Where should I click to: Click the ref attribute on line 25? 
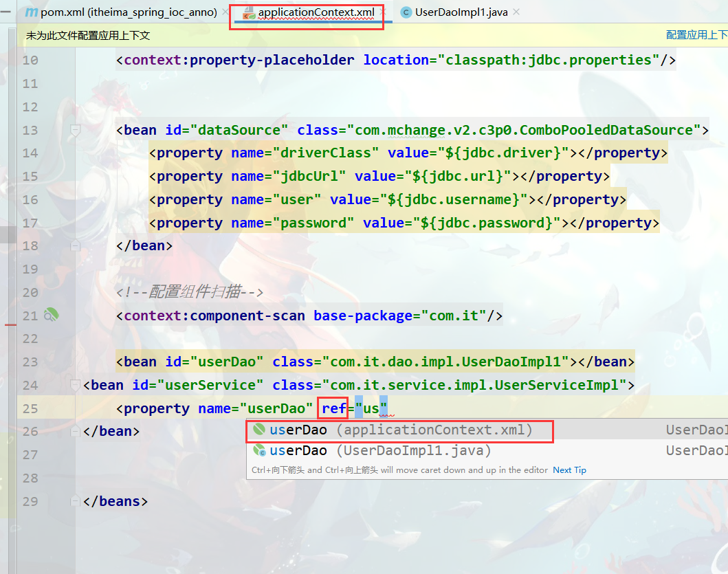coord(334,408)
